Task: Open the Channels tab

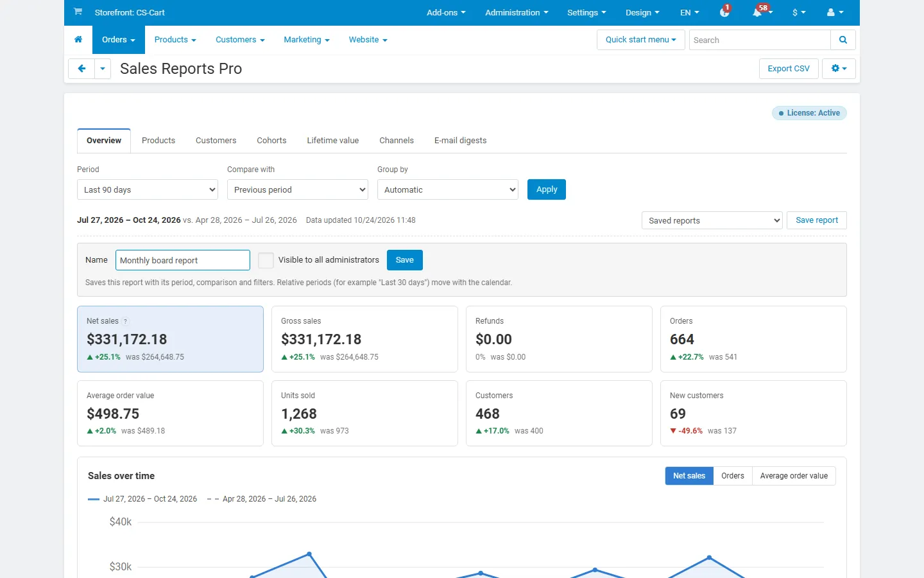Action: coord(397,141)
